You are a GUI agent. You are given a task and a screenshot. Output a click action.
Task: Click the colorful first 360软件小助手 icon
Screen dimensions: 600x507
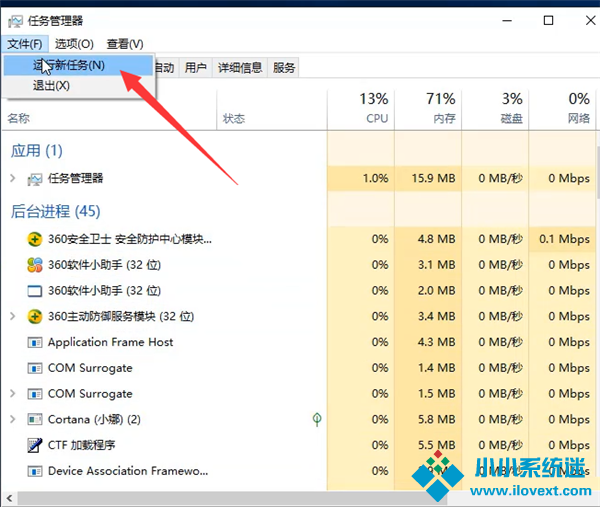[34, 265]
